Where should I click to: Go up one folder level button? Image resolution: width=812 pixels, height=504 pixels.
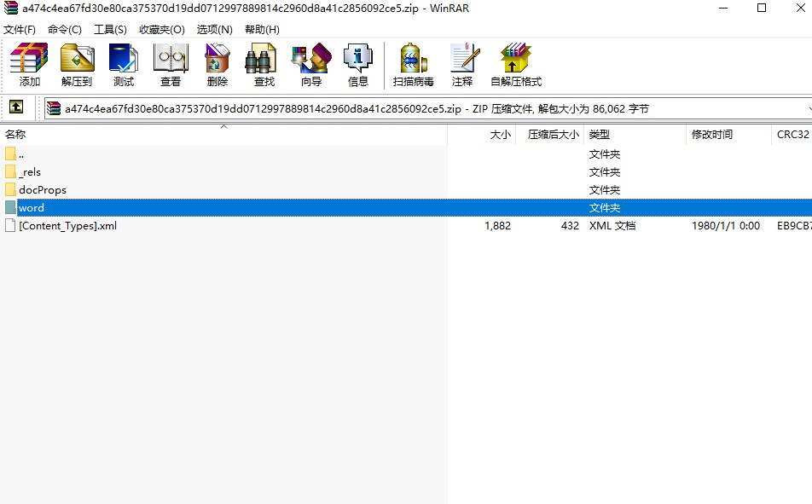click(x=16, y=107)
